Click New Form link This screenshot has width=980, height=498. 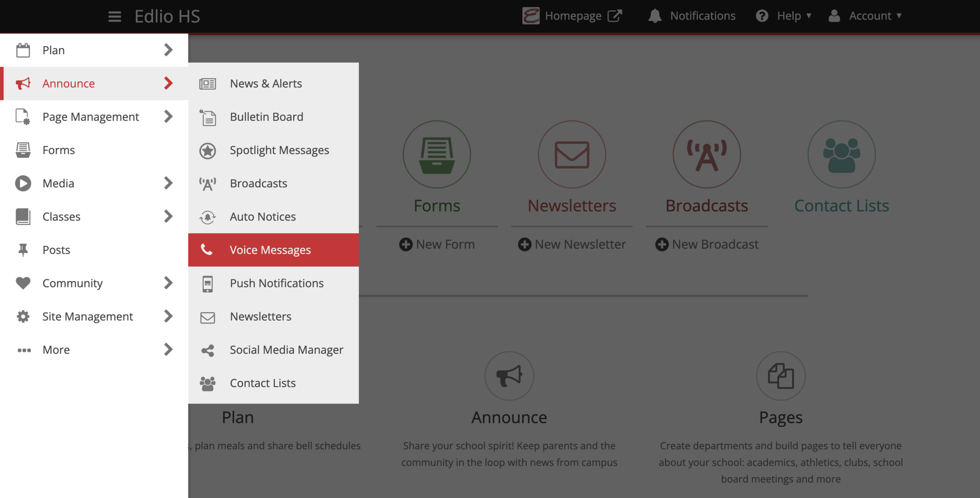(437, 244)
